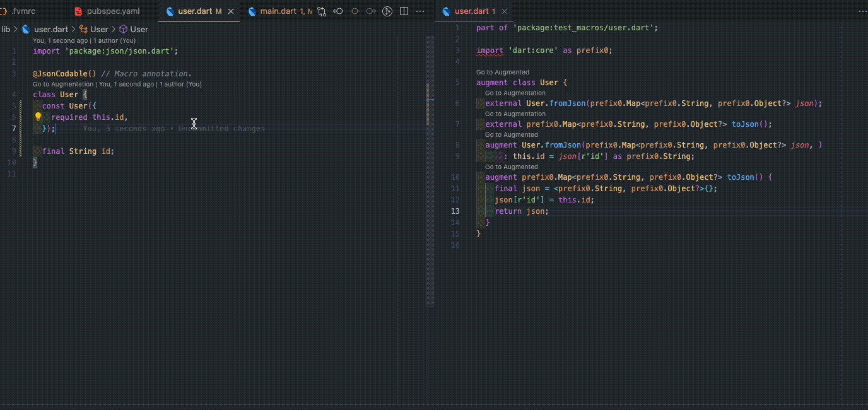This screenshot has width=868, height=410.
Task: Click the next change navigation arrow icon
Action: pos(371,11)
